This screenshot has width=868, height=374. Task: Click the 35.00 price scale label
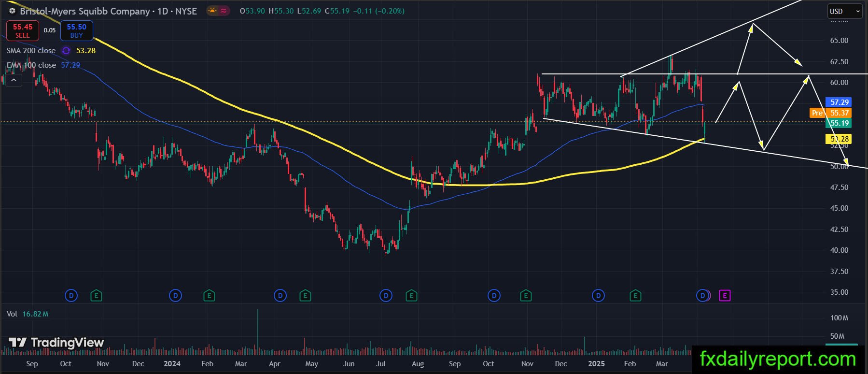pyautogui.click(x=839, y=292)
